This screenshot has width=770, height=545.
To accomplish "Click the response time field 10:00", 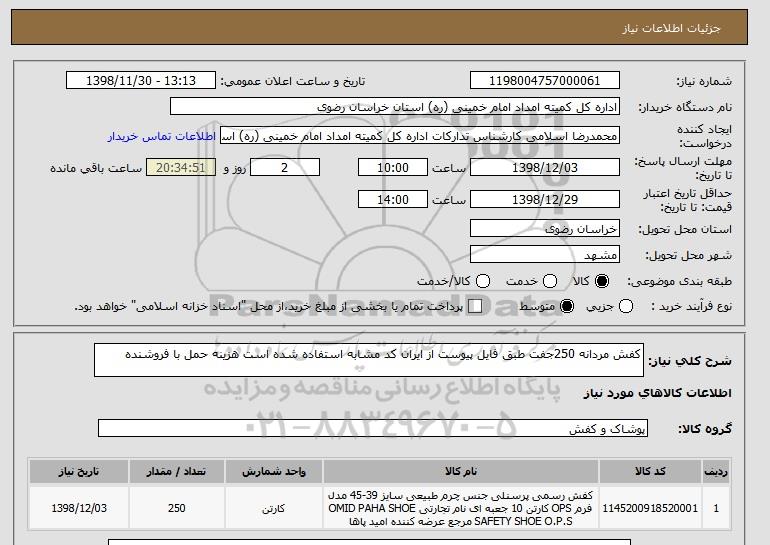I will coord(393,167).
